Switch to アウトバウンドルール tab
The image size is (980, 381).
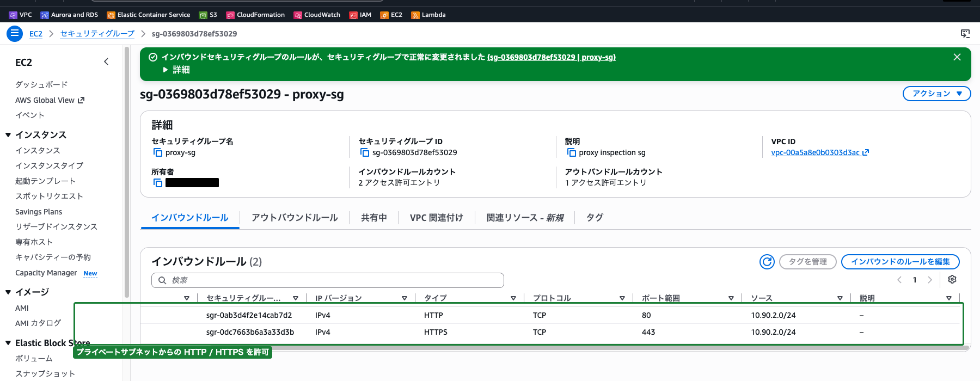(295, 218)
